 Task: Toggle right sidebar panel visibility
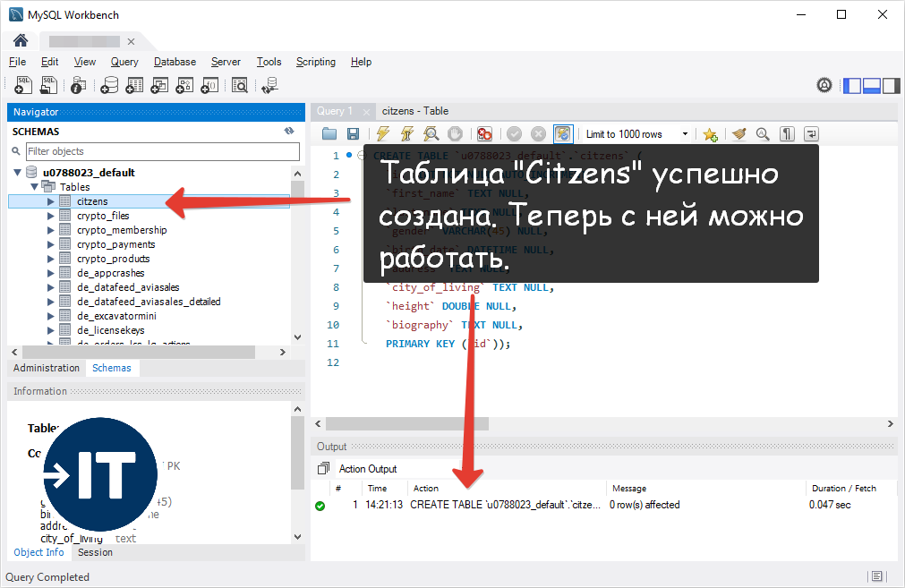tap(892, 85)
